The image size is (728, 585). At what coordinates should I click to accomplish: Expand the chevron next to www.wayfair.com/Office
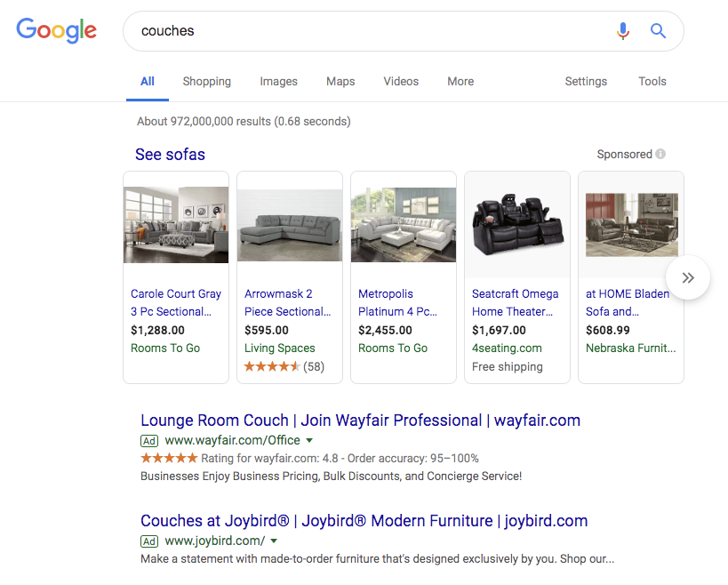[x=308, y=440]
